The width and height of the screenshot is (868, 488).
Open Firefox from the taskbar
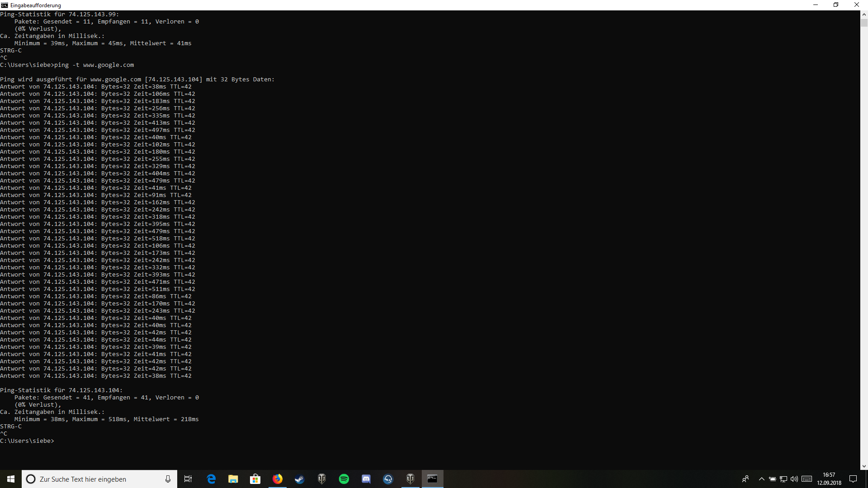point(278,479)
